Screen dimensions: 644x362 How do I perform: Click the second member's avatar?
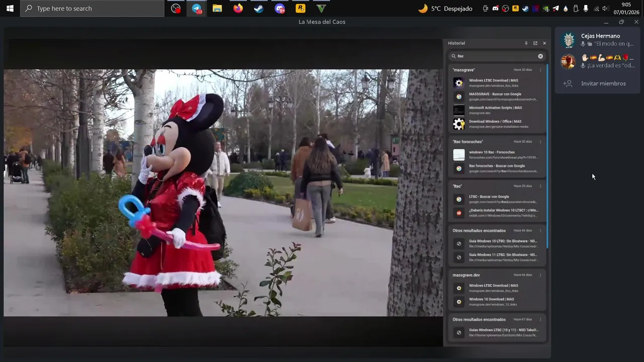pos(569,62)
